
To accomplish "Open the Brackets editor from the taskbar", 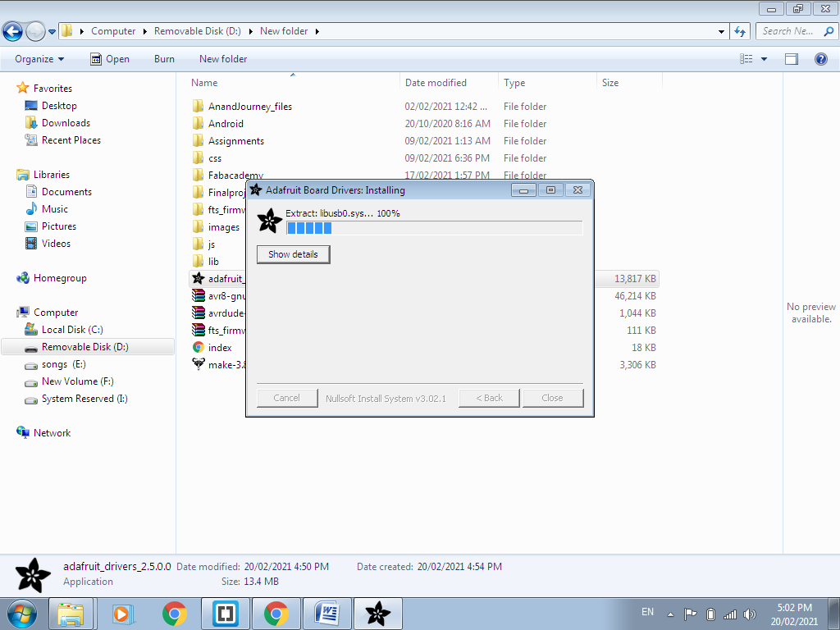I will click(x=225, y=614).
